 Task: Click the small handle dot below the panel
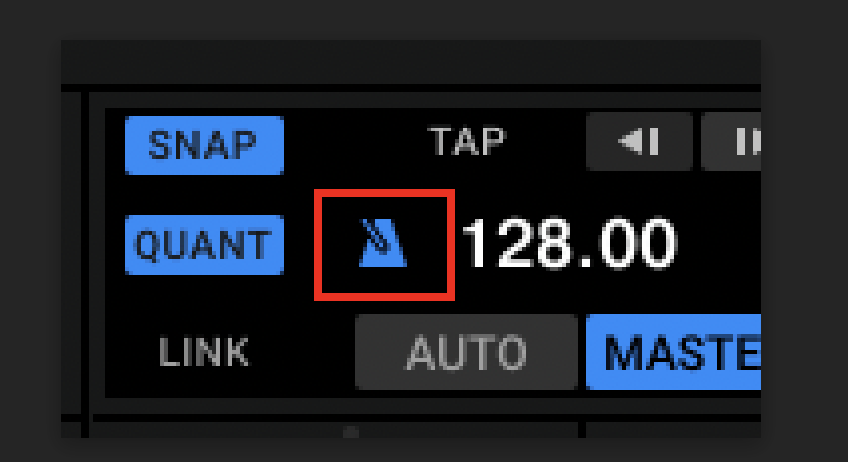[351, 432]
